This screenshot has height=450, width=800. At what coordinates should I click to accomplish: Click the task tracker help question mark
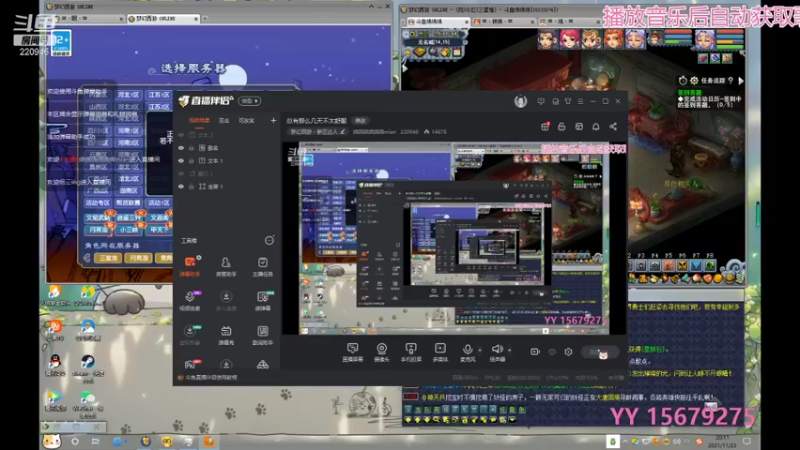pos(731,81)
